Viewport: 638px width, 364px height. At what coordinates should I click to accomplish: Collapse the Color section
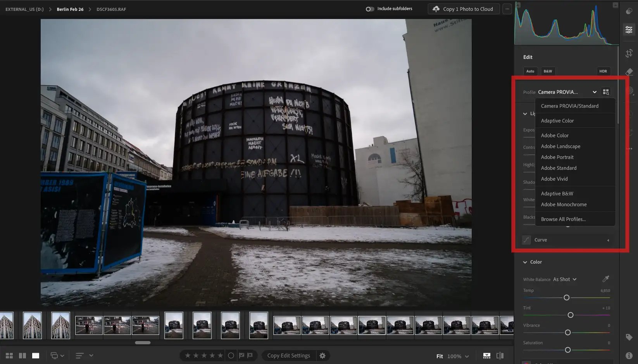pyautogui.click(x=525, y=262)
